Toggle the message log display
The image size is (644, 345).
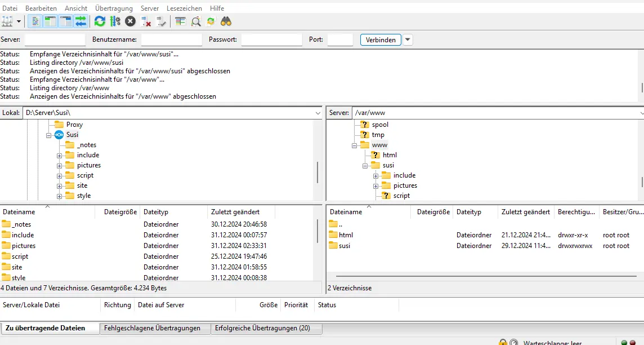click(36, 21)
